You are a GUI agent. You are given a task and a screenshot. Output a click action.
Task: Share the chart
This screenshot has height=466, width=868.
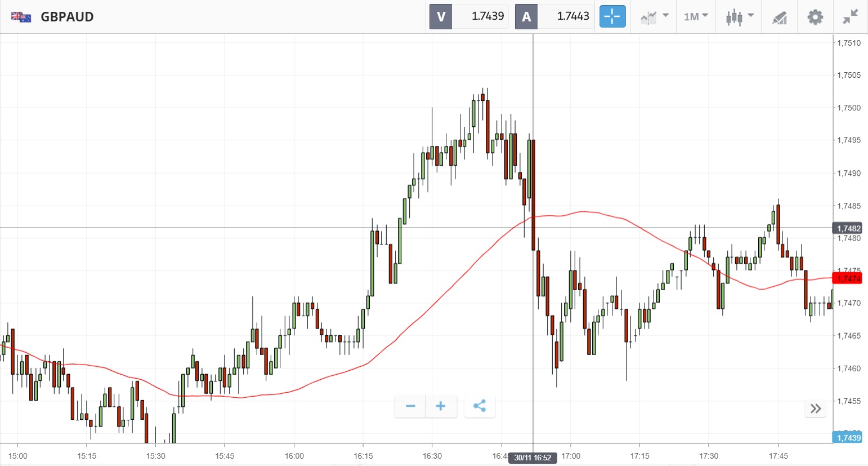tap(480, 406)
